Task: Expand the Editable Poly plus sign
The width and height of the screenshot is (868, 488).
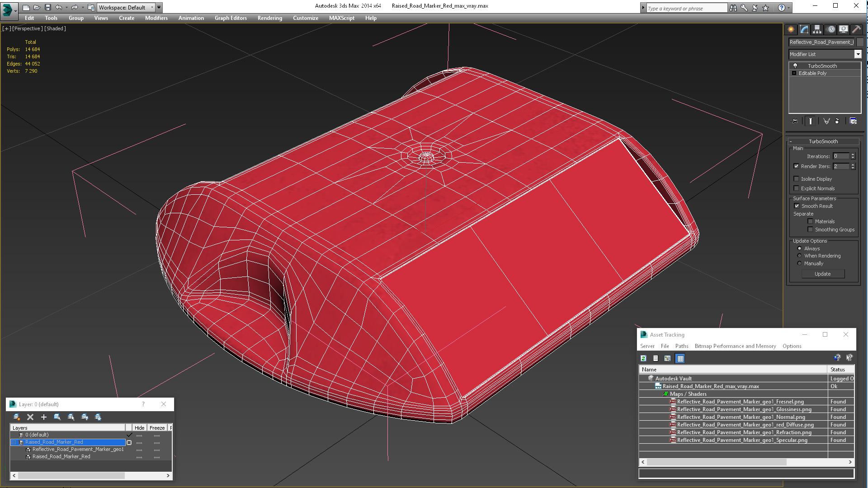Action: tap(794, 73)
